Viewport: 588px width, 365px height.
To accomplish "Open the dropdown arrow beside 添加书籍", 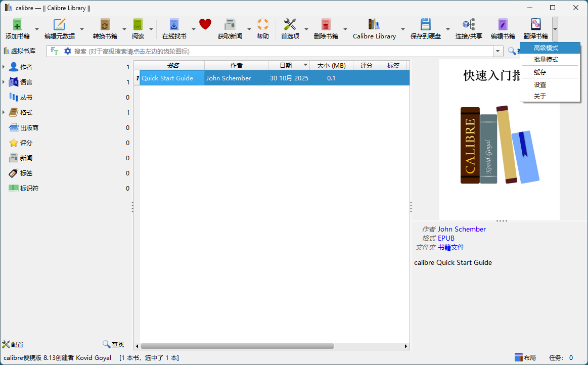I will click(x=36, y=29).
